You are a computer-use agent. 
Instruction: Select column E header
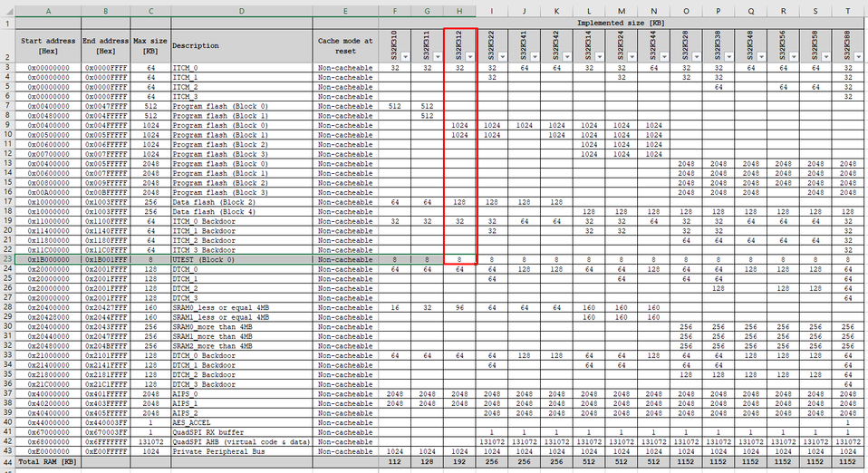(x=345, y=11)
